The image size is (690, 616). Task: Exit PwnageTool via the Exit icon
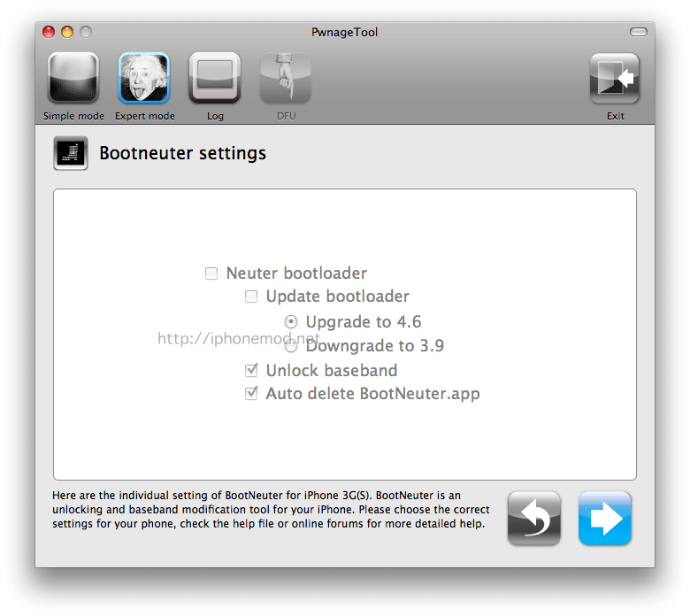[614, 79]
